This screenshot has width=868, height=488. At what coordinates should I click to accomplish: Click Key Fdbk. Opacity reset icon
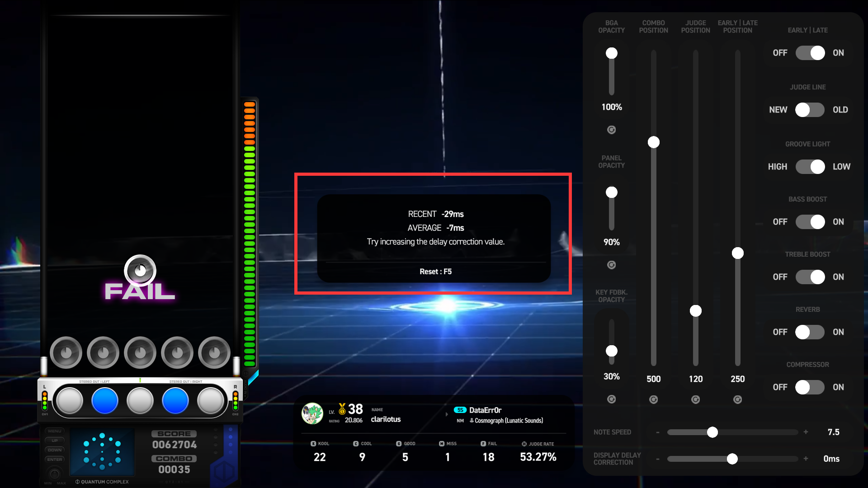[611, 399]
